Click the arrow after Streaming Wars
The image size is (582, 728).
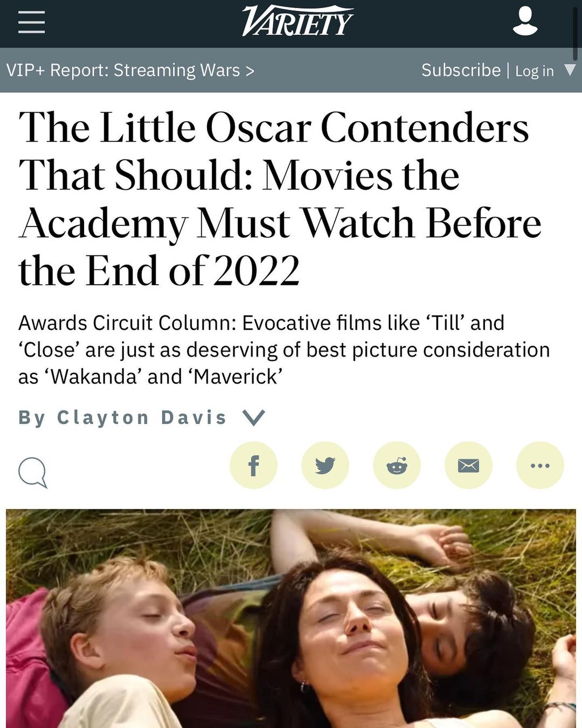250,71
